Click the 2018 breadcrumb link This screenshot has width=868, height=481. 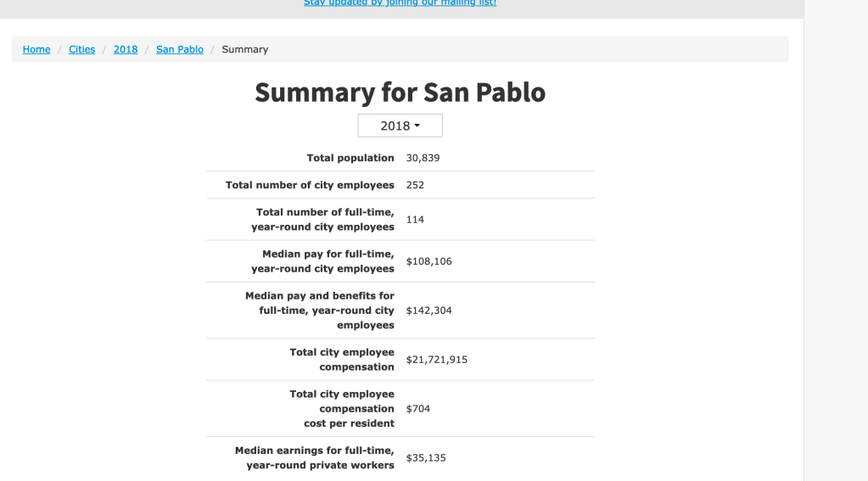point(126,49)
